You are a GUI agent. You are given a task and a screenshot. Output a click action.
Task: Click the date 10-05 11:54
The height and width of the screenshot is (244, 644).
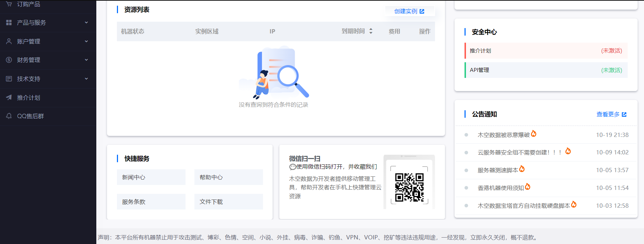click(612, 188)
